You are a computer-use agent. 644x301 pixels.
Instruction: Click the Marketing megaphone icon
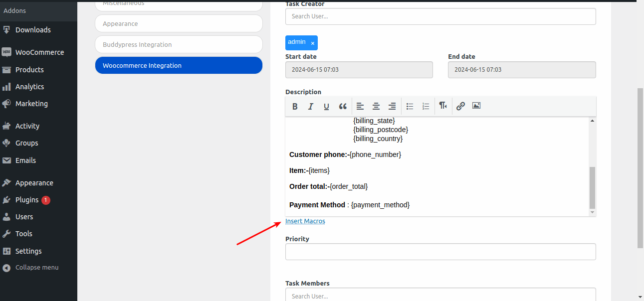point(6,104)
